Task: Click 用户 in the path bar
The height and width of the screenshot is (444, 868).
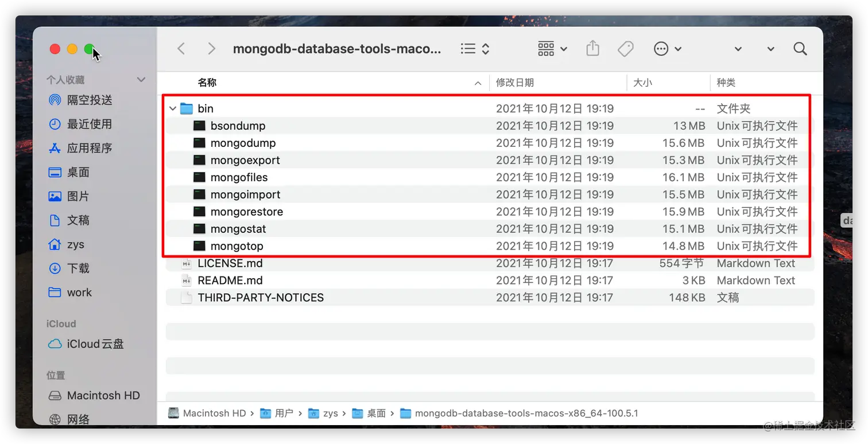Action: [x=277, y=413]
